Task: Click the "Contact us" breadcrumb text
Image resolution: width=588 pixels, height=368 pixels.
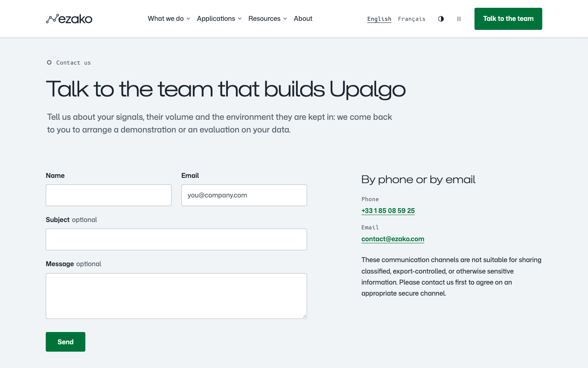Action: (x=73, y=63)
